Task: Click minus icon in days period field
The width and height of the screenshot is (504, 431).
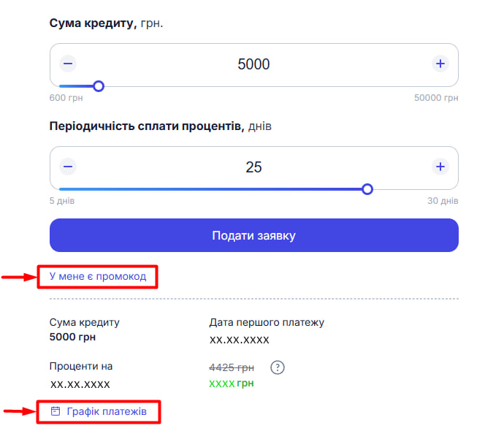Action: click(68, 167)
